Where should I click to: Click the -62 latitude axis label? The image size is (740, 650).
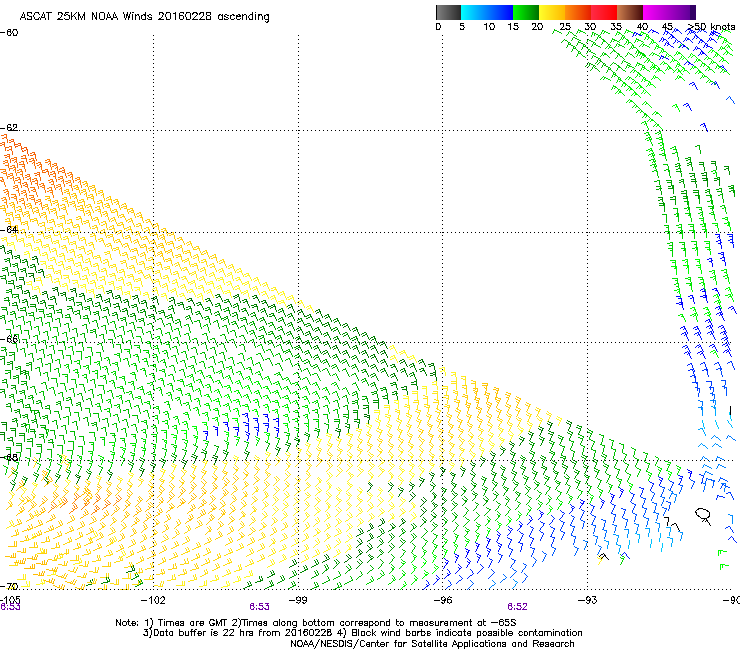(x=9, y=127)
